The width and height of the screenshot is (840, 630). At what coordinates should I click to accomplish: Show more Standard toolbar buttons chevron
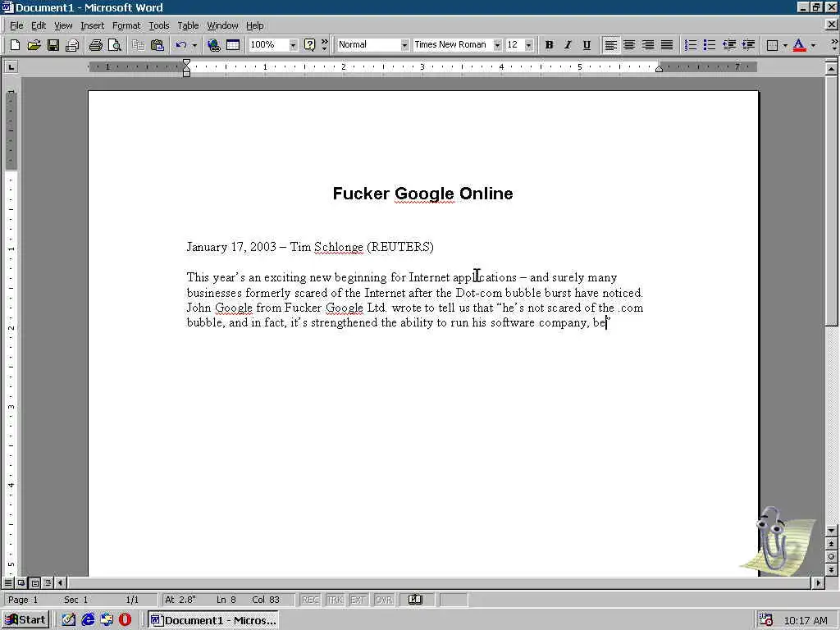click(324, 45)
